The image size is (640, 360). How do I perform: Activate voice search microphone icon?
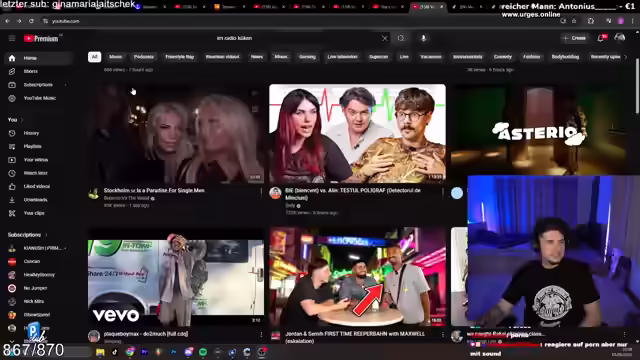click(424, 38)
